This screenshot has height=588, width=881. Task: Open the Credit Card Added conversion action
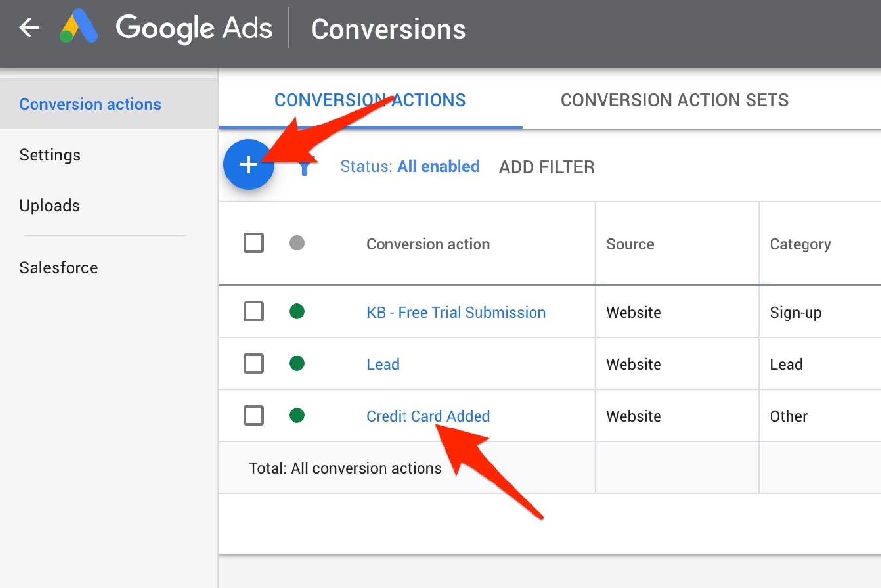coord(428,416)
